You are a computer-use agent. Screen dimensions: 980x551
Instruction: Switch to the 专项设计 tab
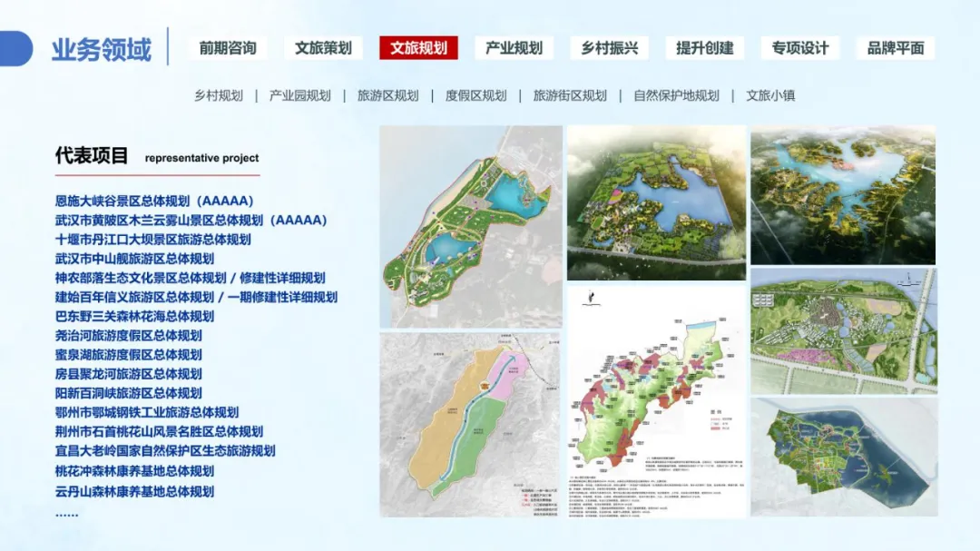(799, 48)
